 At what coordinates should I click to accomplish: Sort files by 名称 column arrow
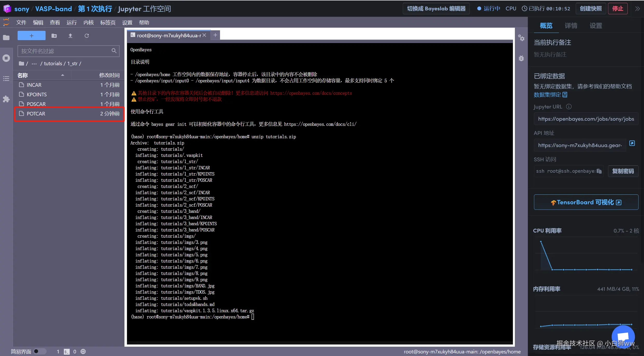[62, 75]
